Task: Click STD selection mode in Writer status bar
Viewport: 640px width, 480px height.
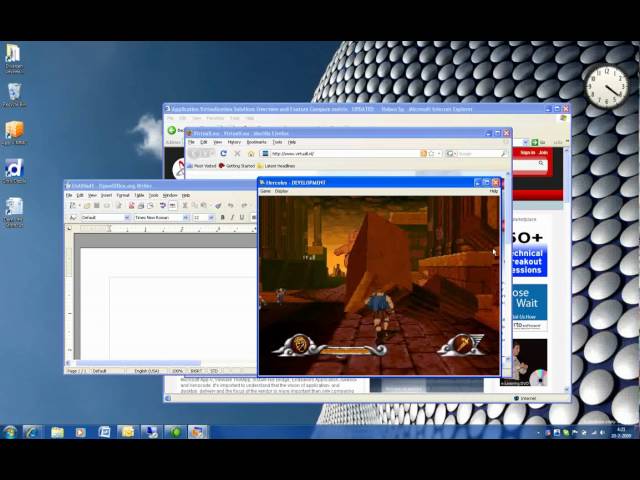Action: click(214, 371)
